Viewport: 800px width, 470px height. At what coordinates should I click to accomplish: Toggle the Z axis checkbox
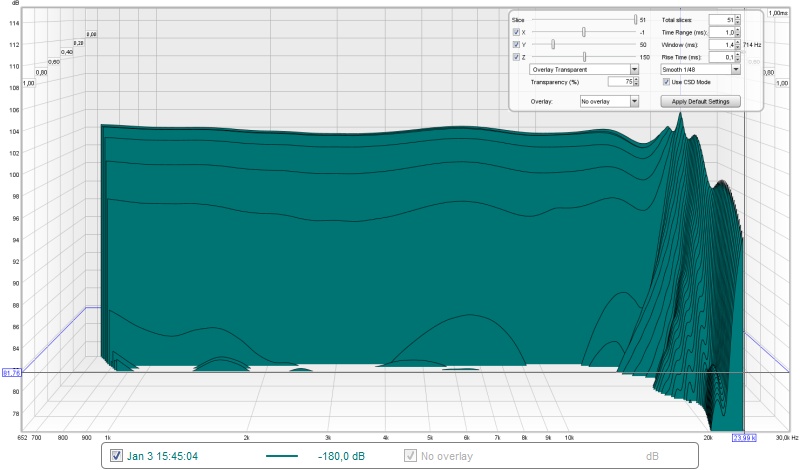(x=516, y=57)
